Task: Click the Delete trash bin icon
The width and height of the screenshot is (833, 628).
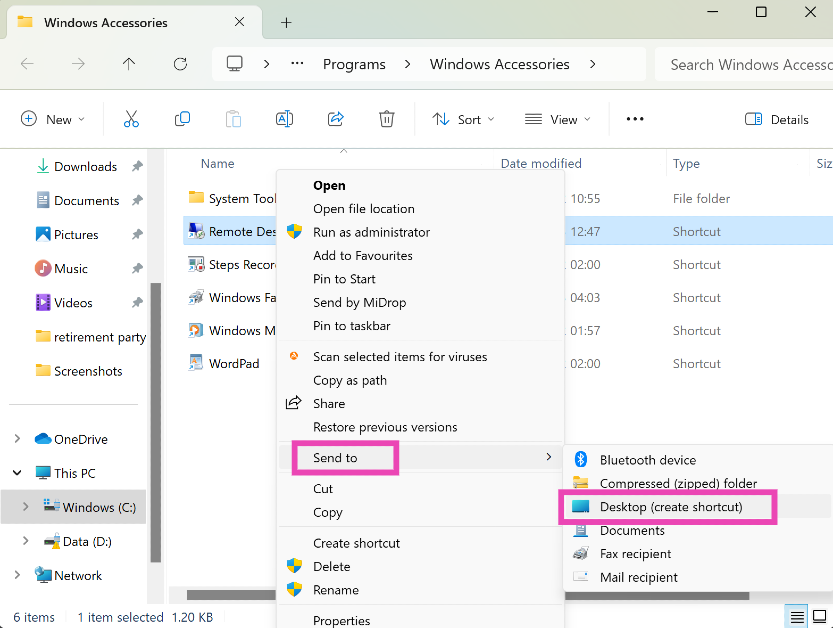Action: click(x=387, y=119)
